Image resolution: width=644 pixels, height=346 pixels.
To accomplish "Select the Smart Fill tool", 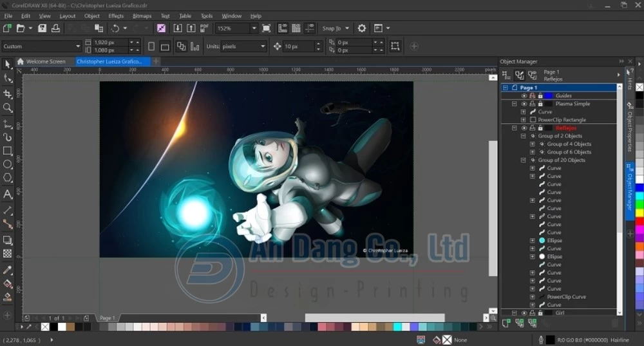I will (x=7, y=296).
